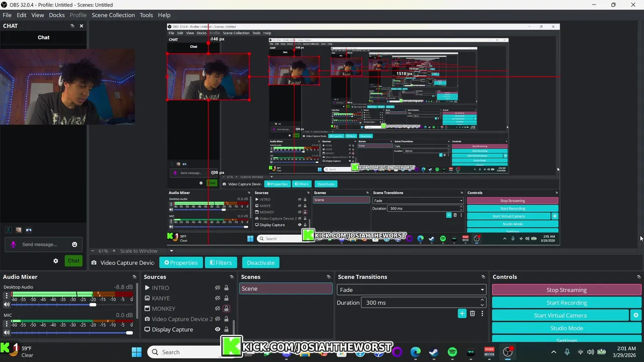Show the Video Capture Device 2 source
This screenshot has width=644, height=362.
(218, 319)
